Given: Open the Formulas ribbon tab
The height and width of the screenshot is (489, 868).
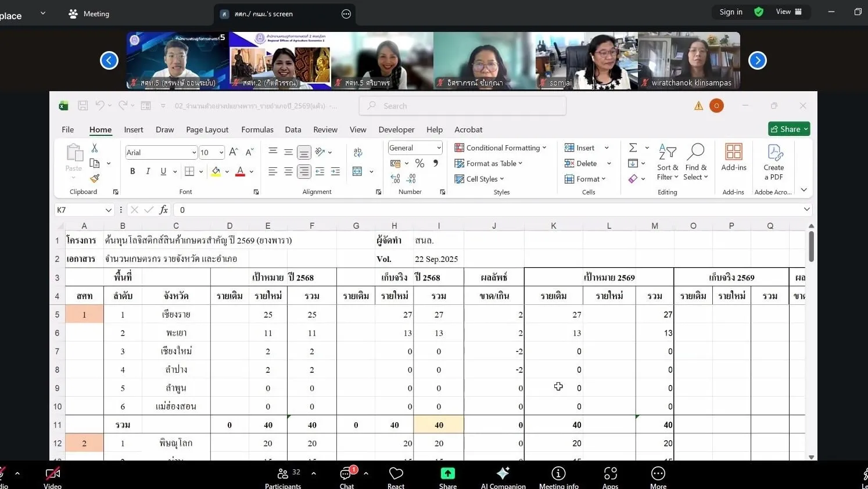Looking at the screenshot, I should (x=257, y=130).
